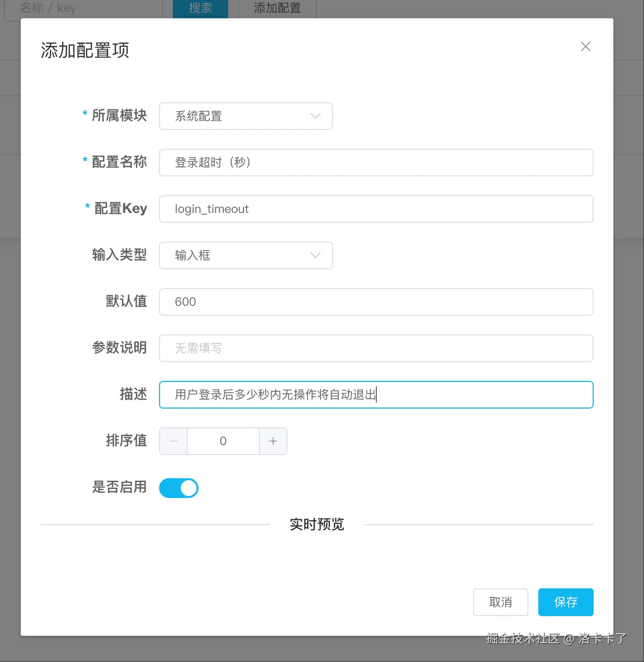Viewport: 644px width, 662px height.
Task: Click the chevron arrow in the 输入框 select
Action: click(x=315, y=255)
